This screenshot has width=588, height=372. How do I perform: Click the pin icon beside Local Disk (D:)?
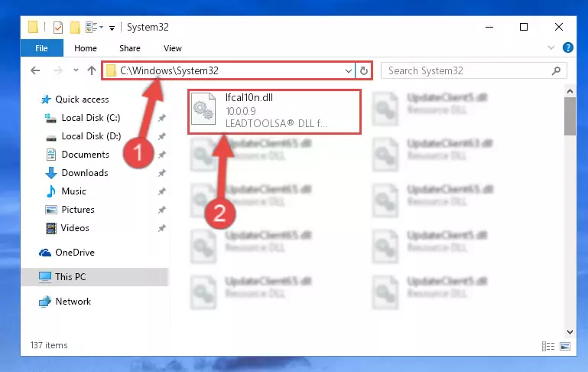[x=161, y=136]
